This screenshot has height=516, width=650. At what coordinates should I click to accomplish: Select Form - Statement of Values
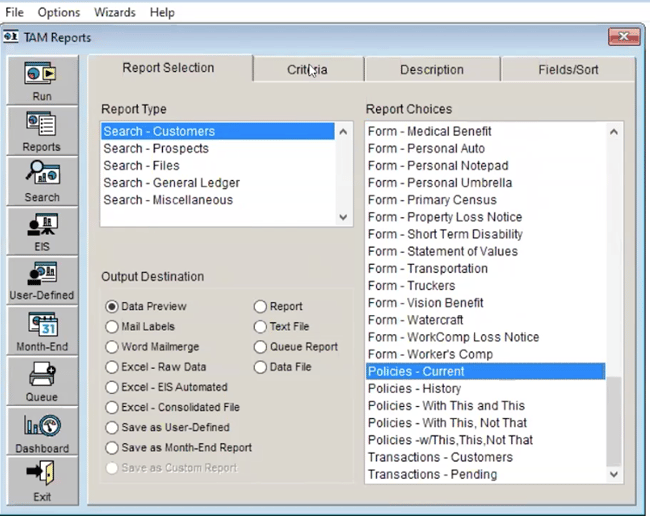point(485,251)
